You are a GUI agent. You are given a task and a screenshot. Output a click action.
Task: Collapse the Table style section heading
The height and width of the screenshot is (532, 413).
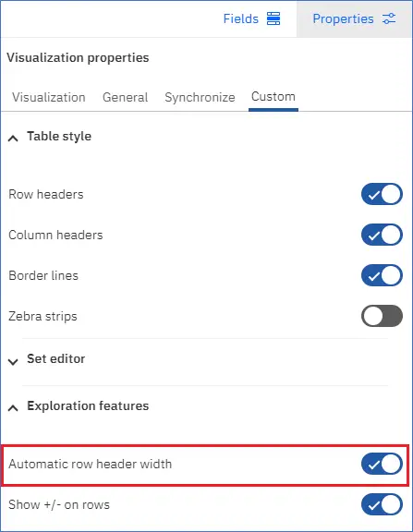[59, 137]
